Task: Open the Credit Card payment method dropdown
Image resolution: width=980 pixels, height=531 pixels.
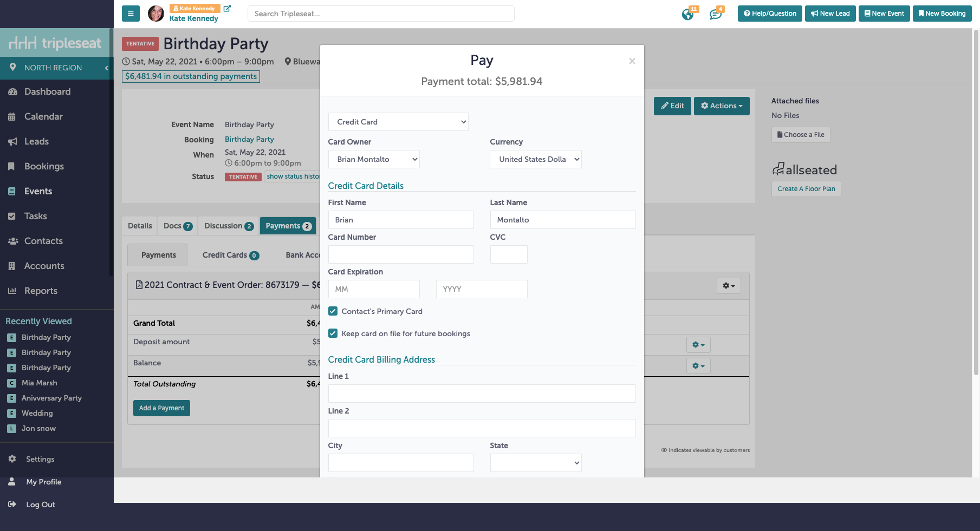Action: coord(398,122)
